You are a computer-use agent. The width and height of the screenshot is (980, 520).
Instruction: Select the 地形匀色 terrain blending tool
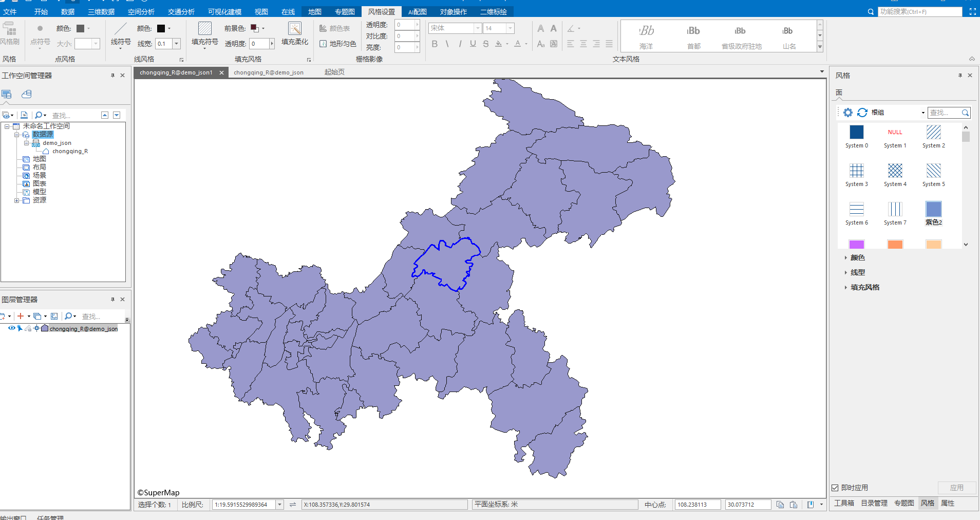coord(337,44)
